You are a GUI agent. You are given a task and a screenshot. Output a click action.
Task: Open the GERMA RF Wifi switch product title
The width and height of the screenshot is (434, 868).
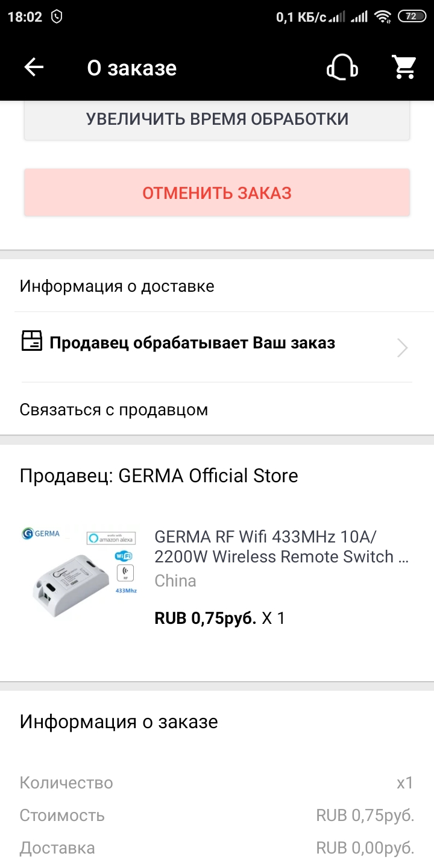click(x=281, y=546)
